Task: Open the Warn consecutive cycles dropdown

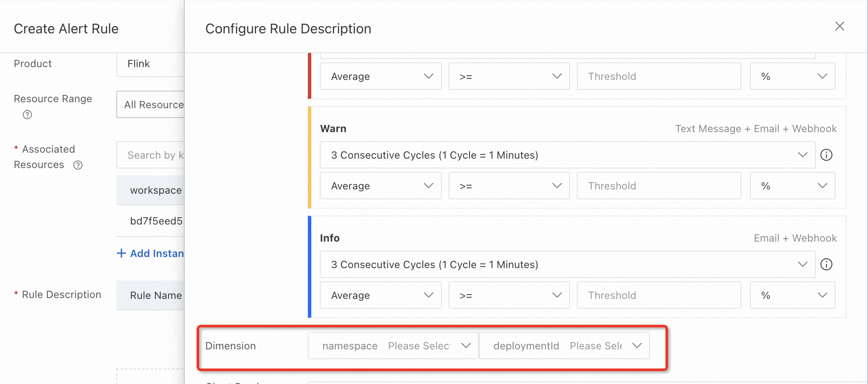Action: point(567,155)
